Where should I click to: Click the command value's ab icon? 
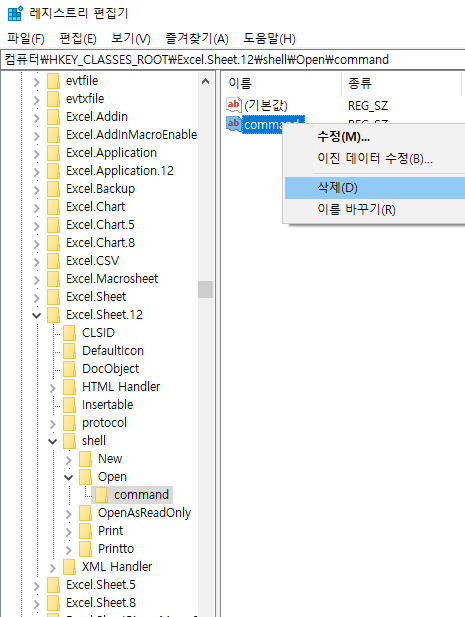[x=234, y=124]
